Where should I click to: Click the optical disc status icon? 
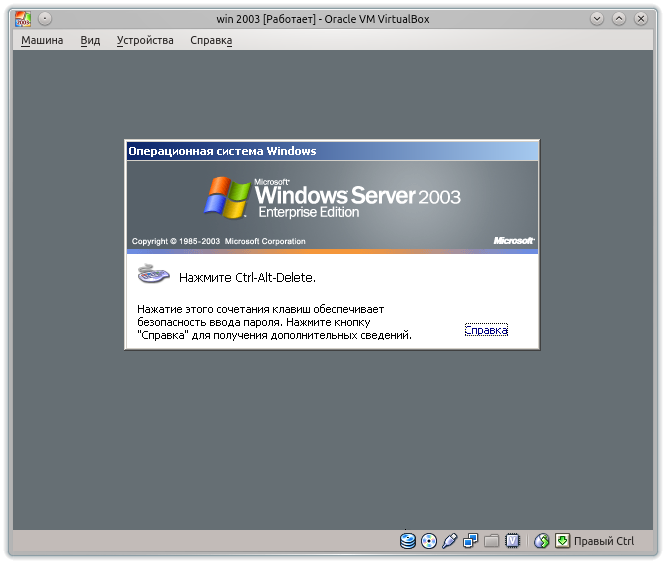429,541
